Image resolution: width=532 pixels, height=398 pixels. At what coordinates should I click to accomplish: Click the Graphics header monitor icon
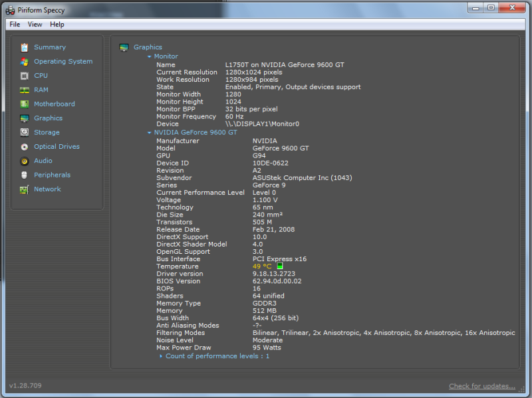124,47
